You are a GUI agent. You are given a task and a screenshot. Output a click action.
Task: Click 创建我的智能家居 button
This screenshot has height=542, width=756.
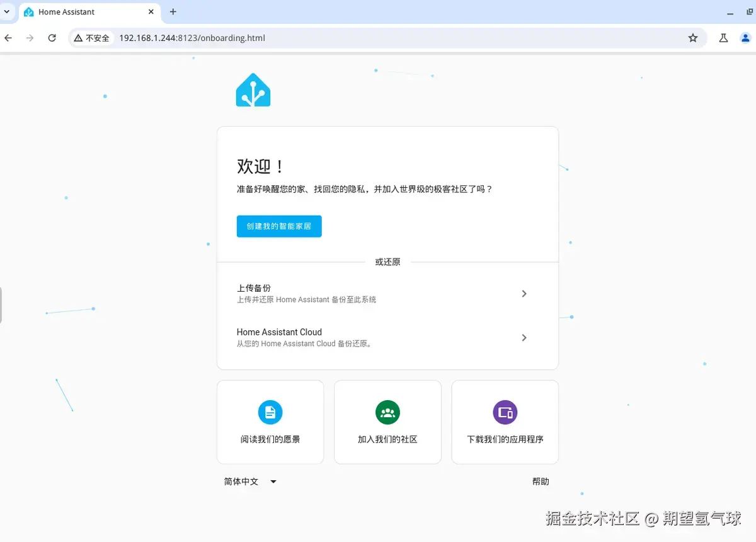click(x=279, y=226)
